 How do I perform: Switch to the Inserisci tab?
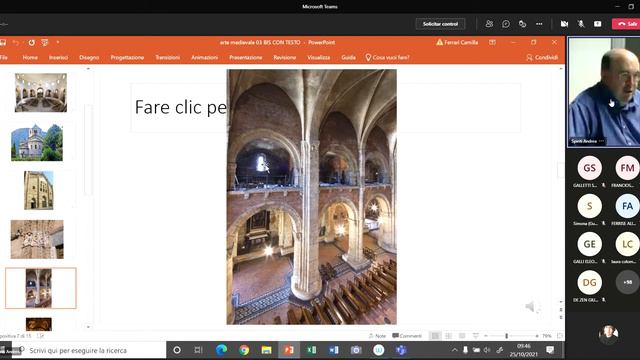pyautogui.click(x=58, y=58)
